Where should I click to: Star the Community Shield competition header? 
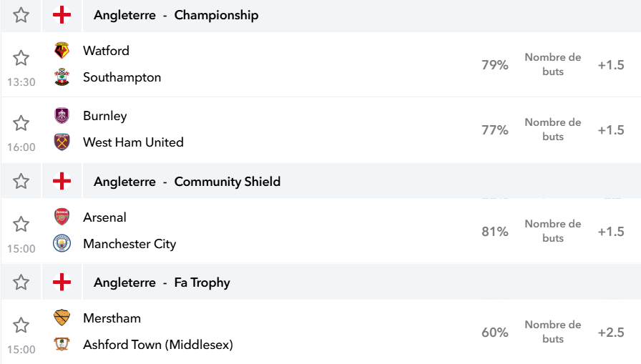[x=21, y=181]
